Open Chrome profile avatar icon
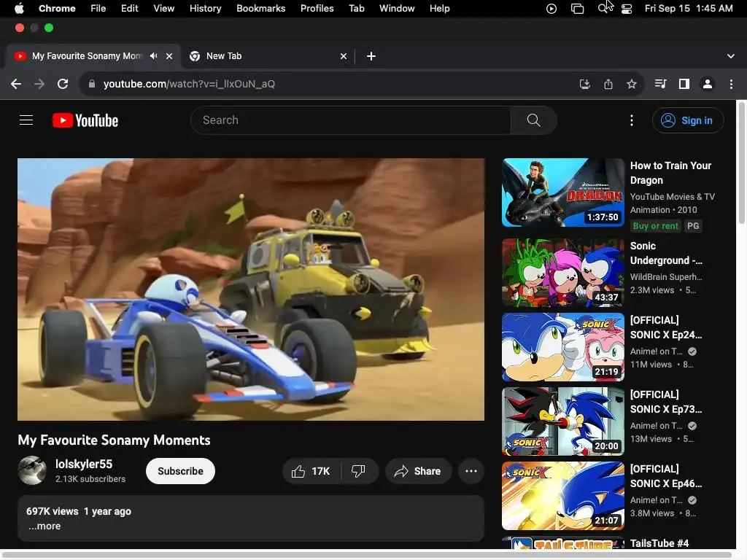This screenshot has width=747, height=560. click(x=708, y=84)
